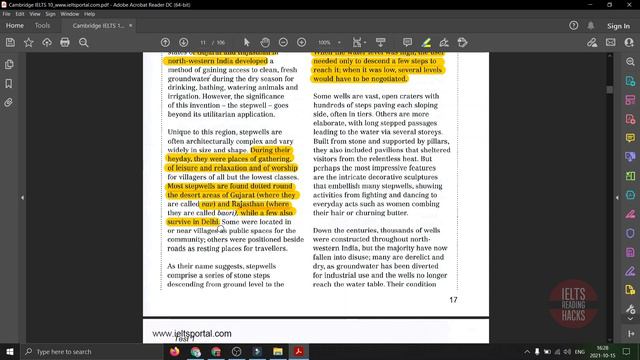Open the search tool in the right pane
640x360 pixels.
[x=630, y=62]
